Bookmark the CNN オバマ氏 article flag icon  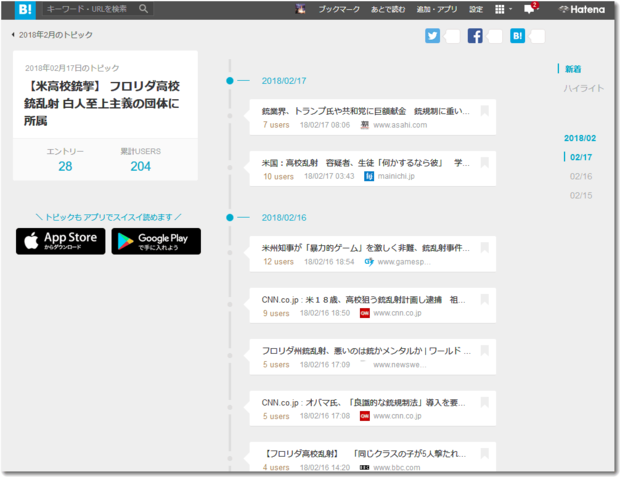tap(485, 402)
